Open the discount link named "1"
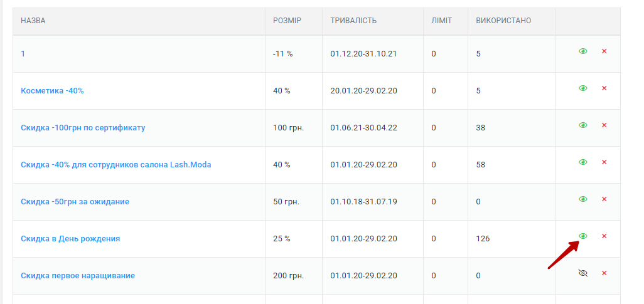 [23, 54]
